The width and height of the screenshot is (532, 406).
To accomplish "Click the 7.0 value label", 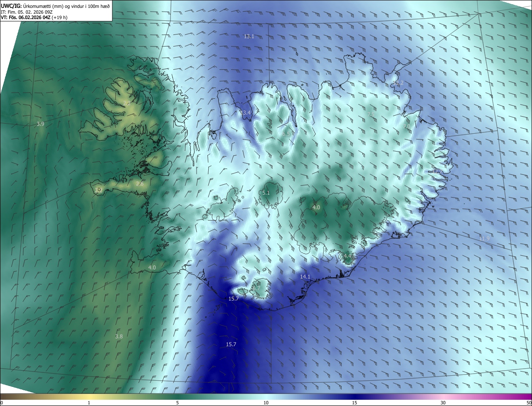I will (406, 126).
